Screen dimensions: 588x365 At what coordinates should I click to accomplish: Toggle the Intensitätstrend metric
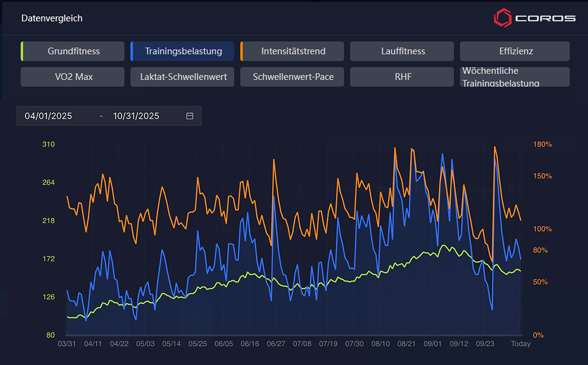click(x=293, y=51)
